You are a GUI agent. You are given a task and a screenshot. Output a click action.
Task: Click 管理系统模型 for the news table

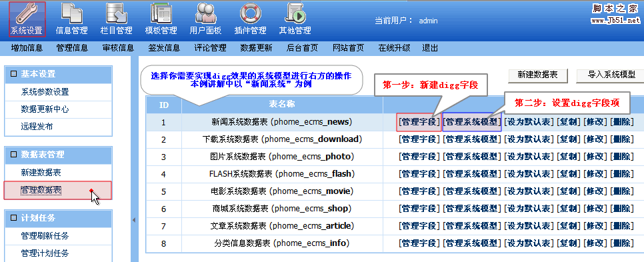tap(472, 122)
